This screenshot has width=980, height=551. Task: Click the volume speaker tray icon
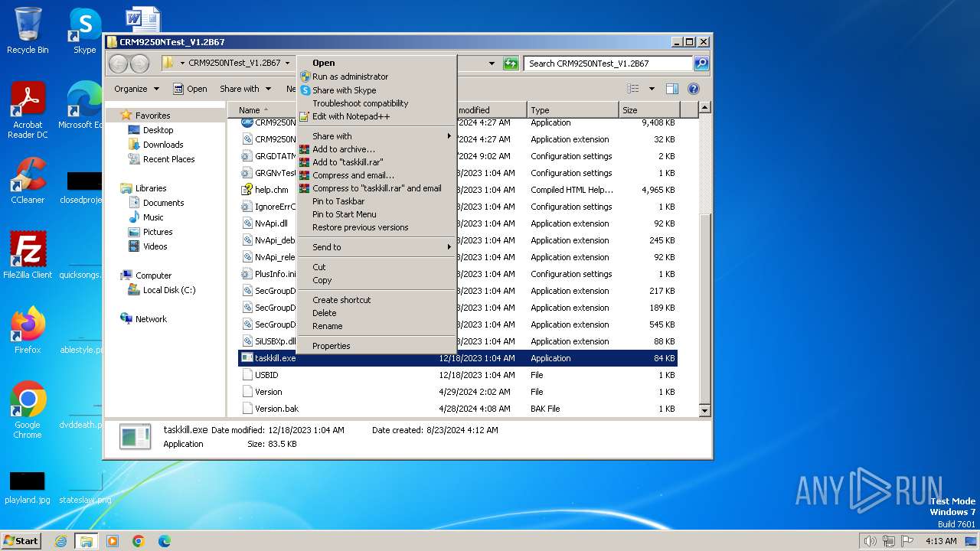coord(870,541)
